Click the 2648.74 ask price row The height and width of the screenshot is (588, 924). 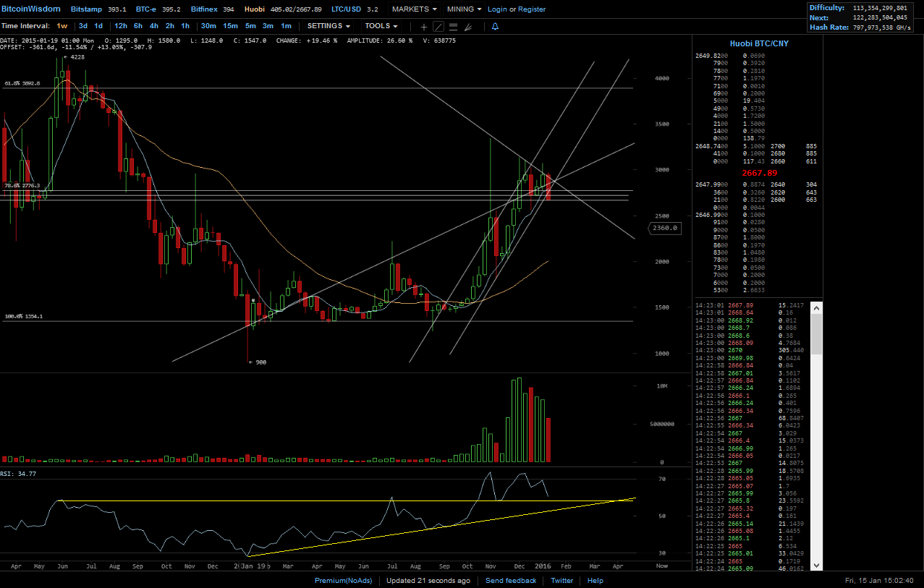(758, 145)
